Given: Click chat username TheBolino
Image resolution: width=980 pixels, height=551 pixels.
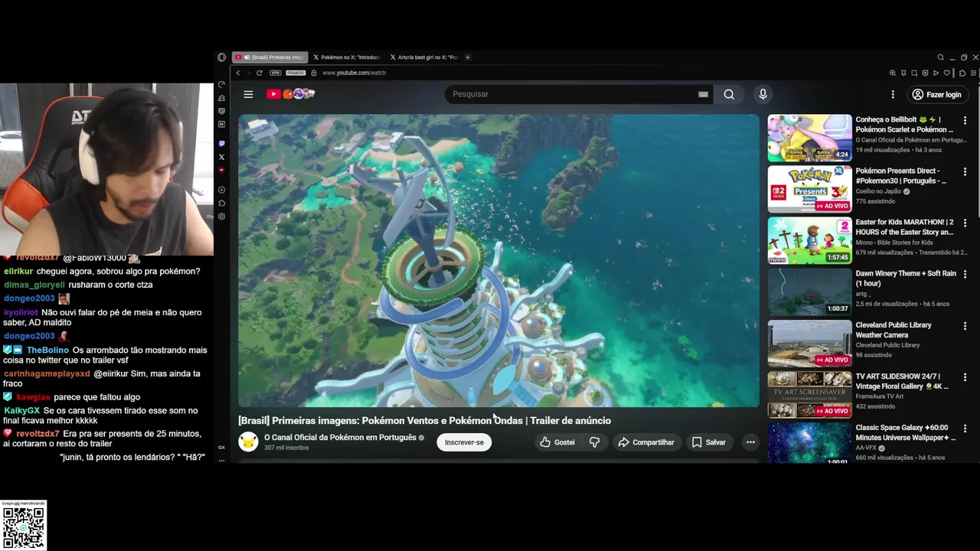Looking at the screenshot, I should (47, 350).
